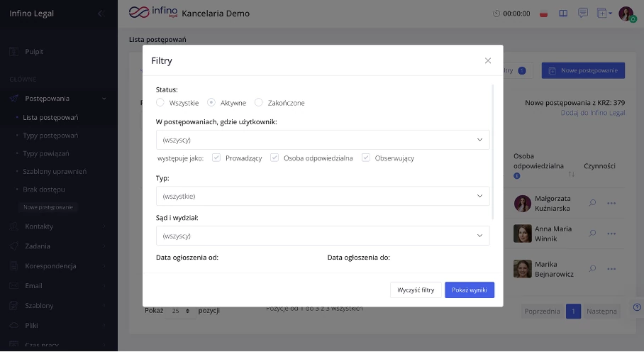
Task: Open more options for Marika Bejnarowicz row
Action: (x=611, y=269)
